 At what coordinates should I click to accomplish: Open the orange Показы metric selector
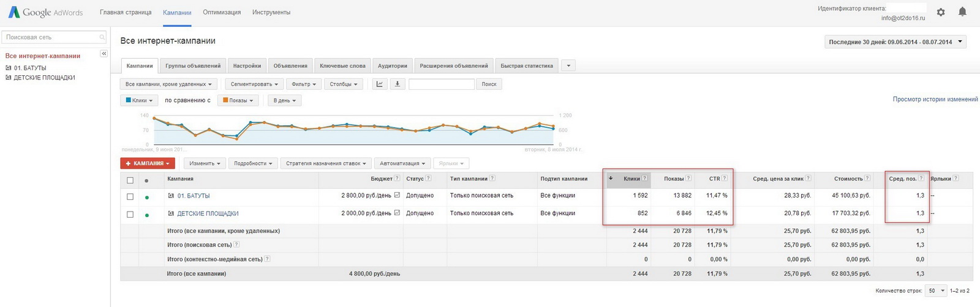(x=238, y=100)
